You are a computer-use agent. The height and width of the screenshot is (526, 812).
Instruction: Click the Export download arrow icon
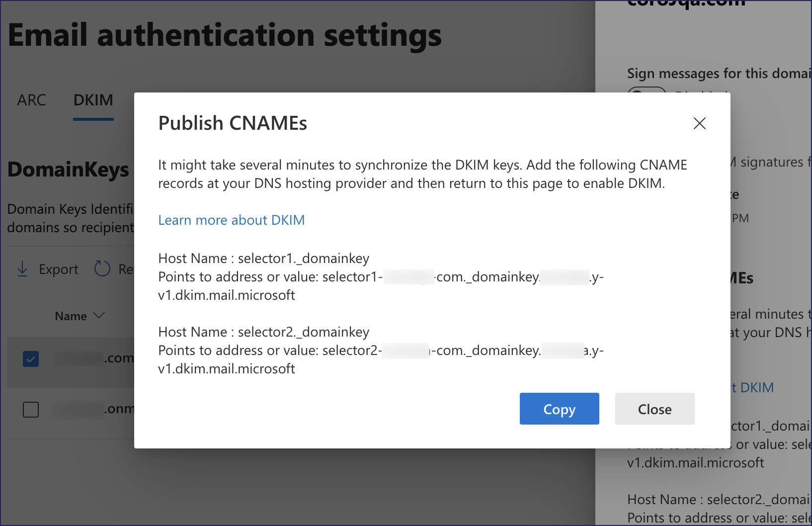click(x=22, y=268)
